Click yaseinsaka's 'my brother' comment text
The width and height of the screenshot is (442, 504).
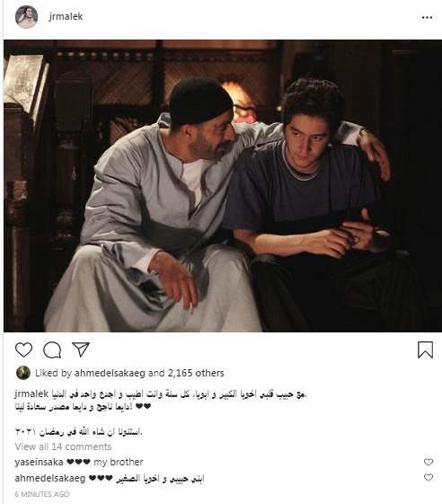[x=119, y=462]
